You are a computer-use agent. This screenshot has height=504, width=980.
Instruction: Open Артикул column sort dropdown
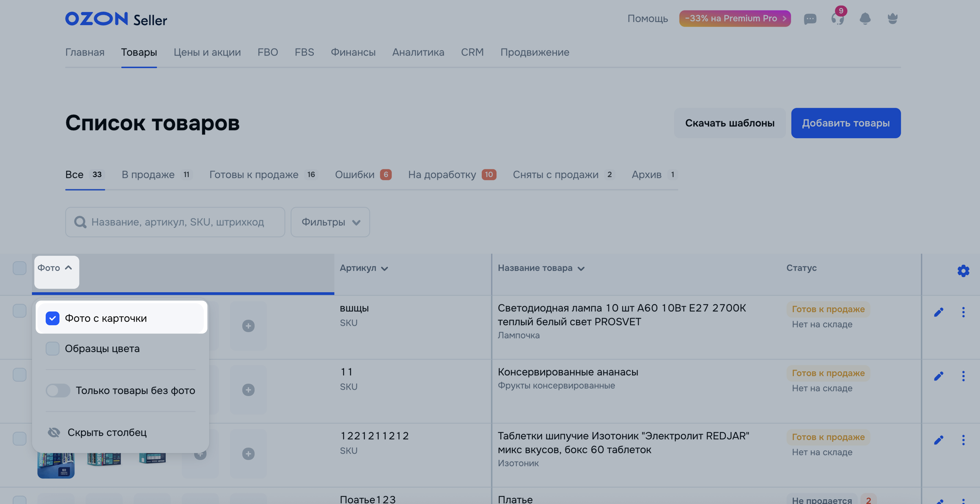coord(364,269)
